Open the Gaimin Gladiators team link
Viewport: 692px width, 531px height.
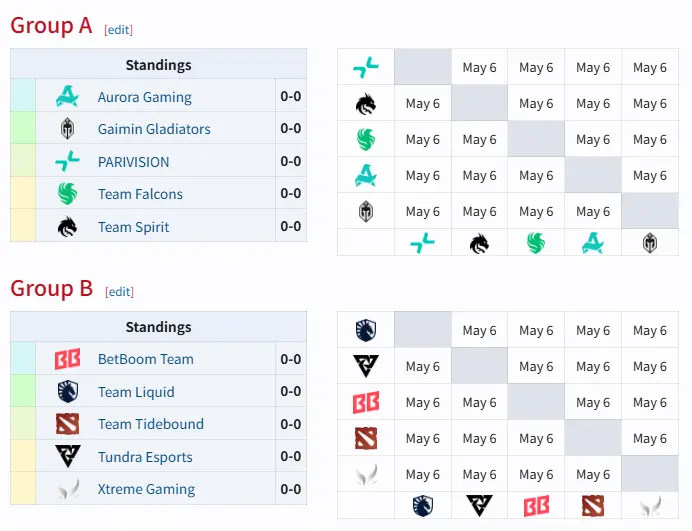(x=154, y=129)
